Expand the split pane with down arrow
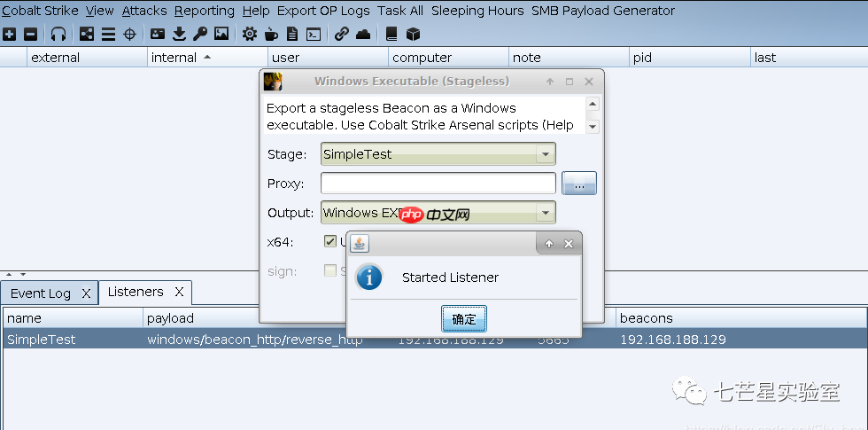Screen dimensions: 868x430 (23, 274)
